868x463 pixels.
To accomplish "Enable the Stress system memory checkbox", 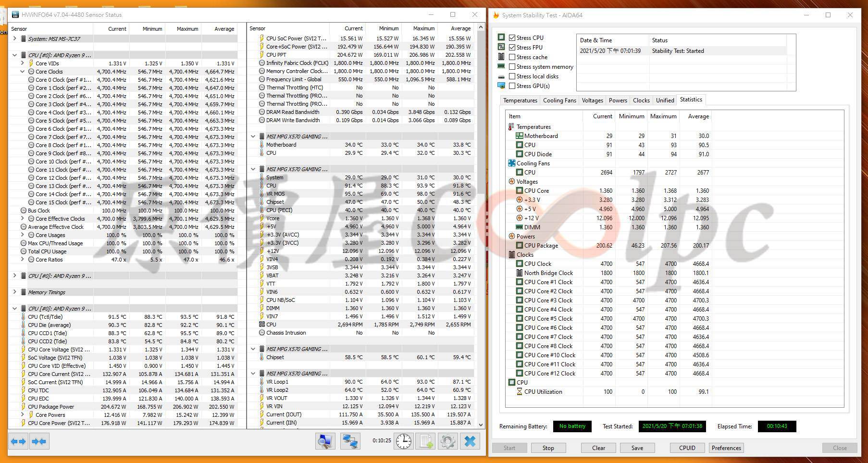I will [512, 66].
